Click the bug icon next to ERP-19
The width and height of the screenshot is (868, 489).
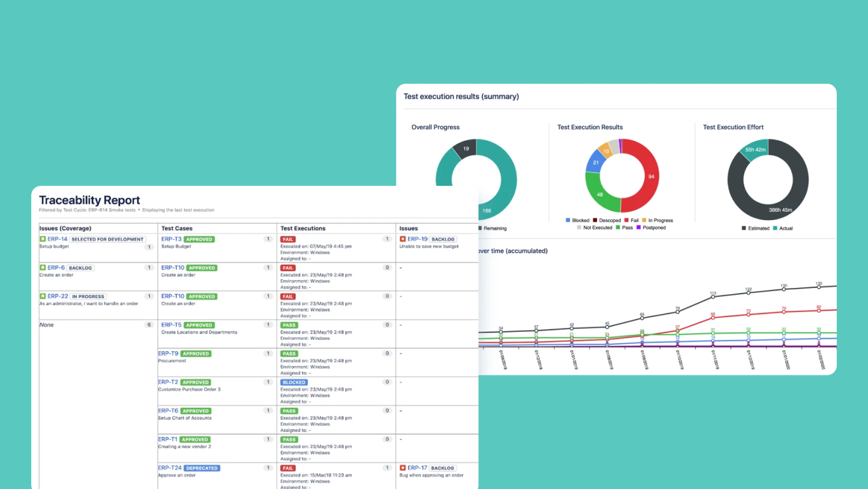403,239
